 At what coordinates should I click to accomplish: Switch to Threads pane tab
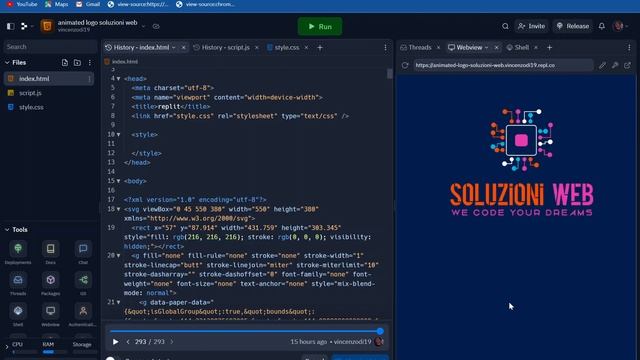[x=416, y=47]
